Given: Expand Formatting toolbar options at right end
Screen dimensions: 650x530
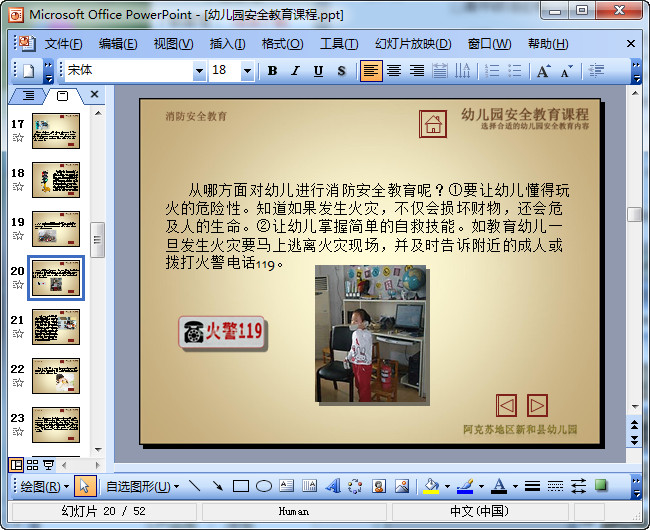Looking at the screenshot, I should (x=636, y=72).
